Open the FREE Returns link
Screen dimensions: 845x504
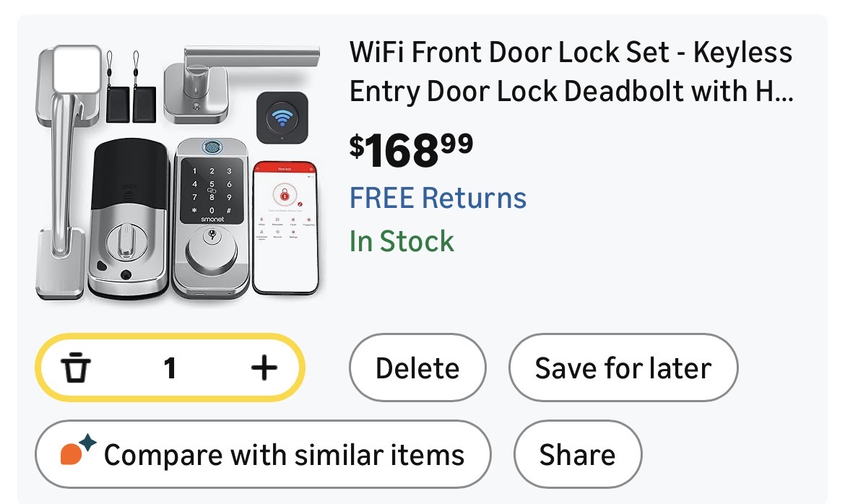[x=438, y=197]
